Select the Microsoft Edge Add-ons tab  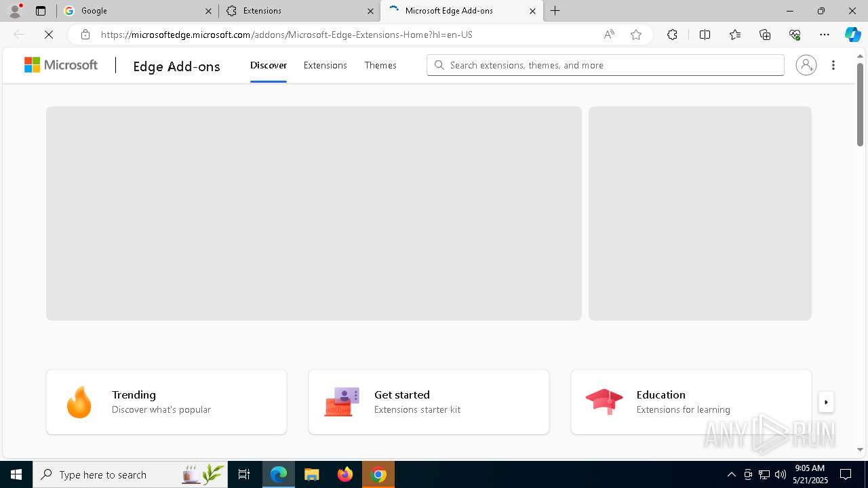pos(461,11)
